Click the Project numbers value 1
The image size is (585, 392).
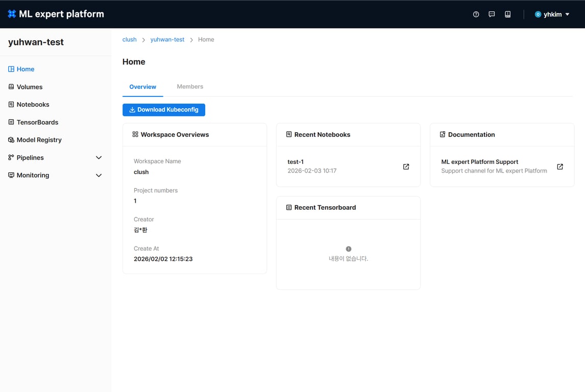click(x=135, y=201)
